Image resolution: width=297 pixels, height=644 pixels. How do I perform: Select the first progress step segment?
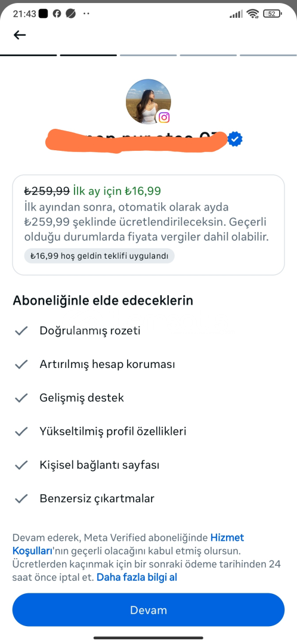pos(29,55)
